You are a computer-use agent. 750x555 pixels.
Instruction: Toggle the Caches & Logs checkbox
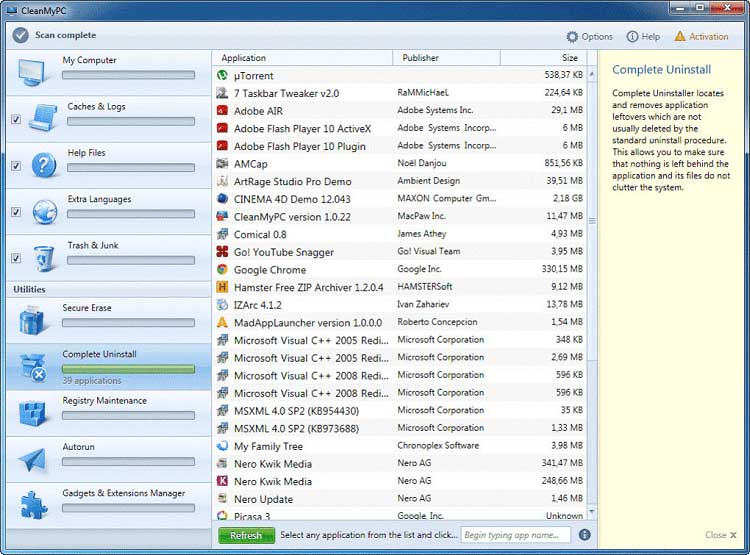(16, 119)
